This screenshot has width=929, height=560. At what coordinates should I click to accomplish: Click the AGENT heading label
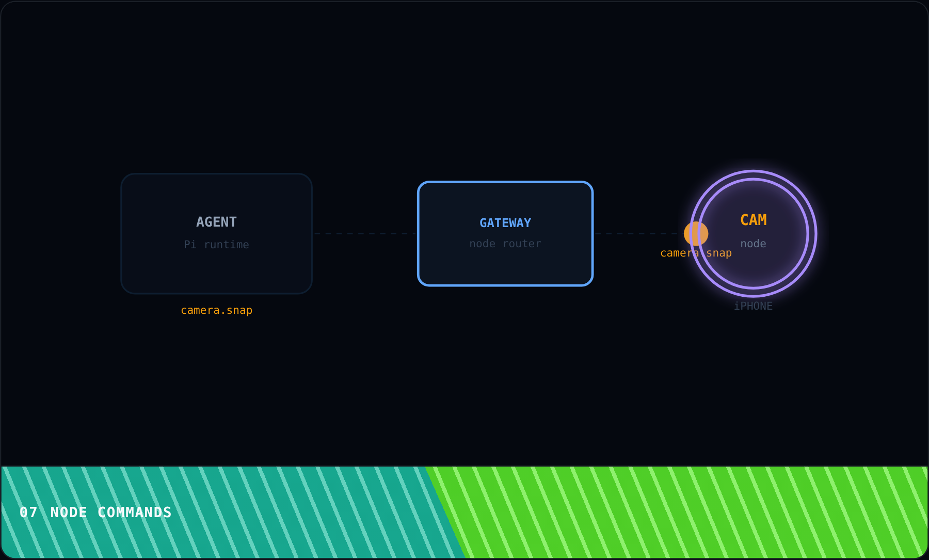(x=216, y=222)
